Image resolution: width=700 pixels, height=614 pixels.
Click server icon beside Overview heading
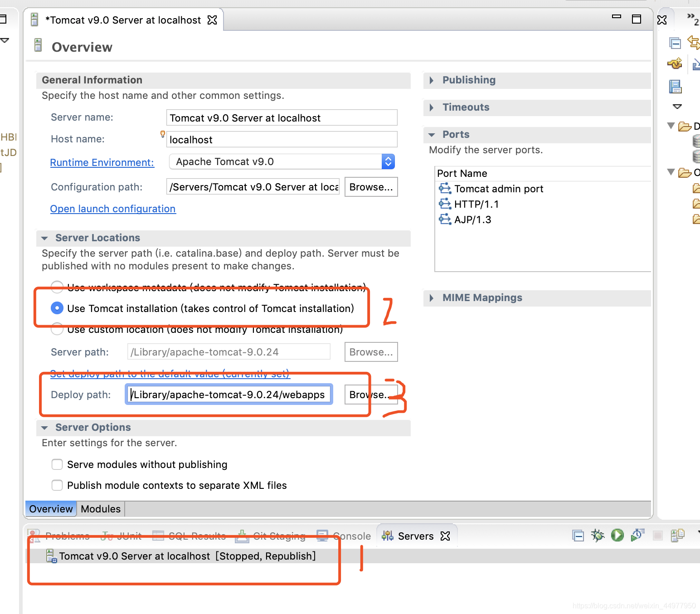coord(38,45)
